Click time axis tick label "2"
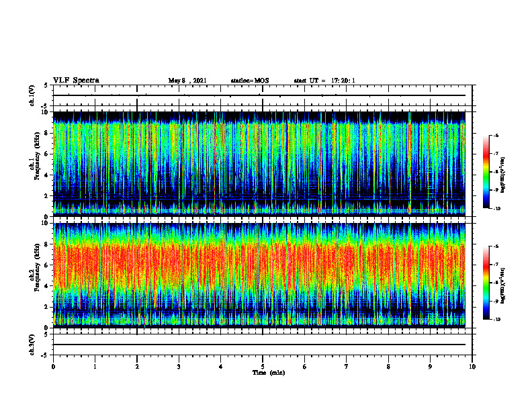This screenshot has height=411, width=532. click(137, 367)
